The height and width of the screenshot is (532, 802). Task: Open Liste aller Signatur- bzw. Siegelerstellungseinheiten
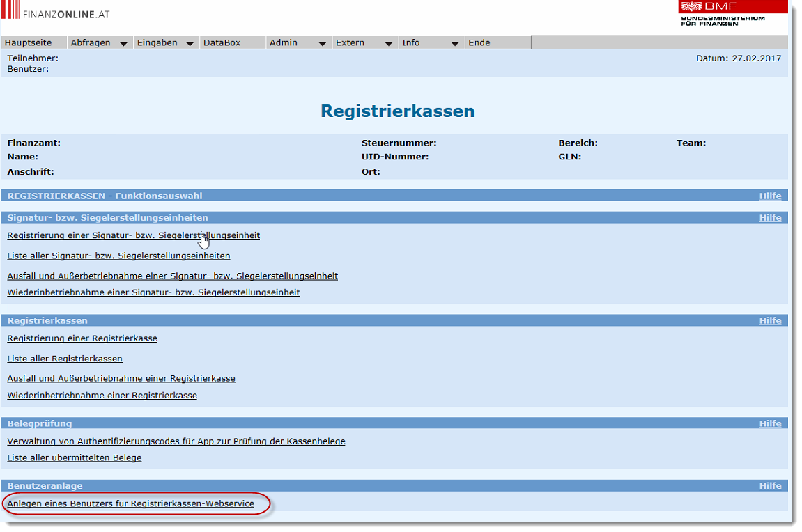[x=118, y=256]
